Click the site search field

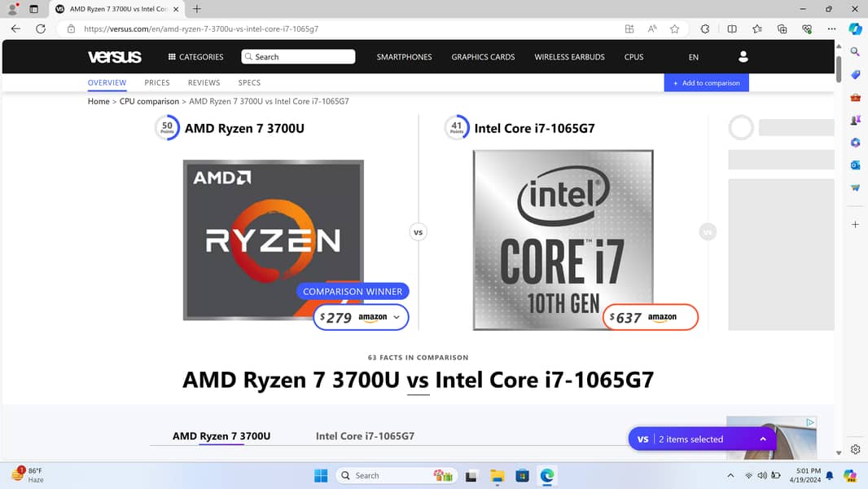tap(298, 56)
